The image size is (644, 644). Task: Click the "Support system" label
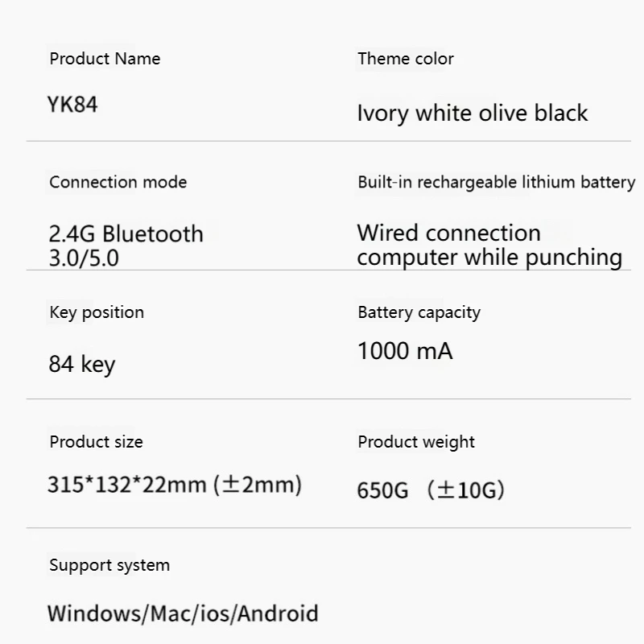point(109,565)
